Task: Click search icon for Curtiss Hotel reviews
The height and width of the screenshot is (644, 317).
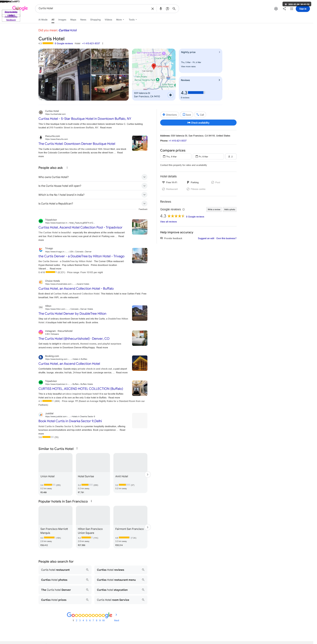Action: click(x=143, y=570)
